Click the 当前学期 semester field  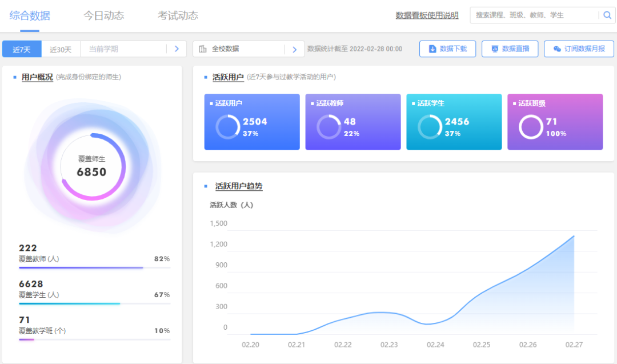[x=123, y=49]
